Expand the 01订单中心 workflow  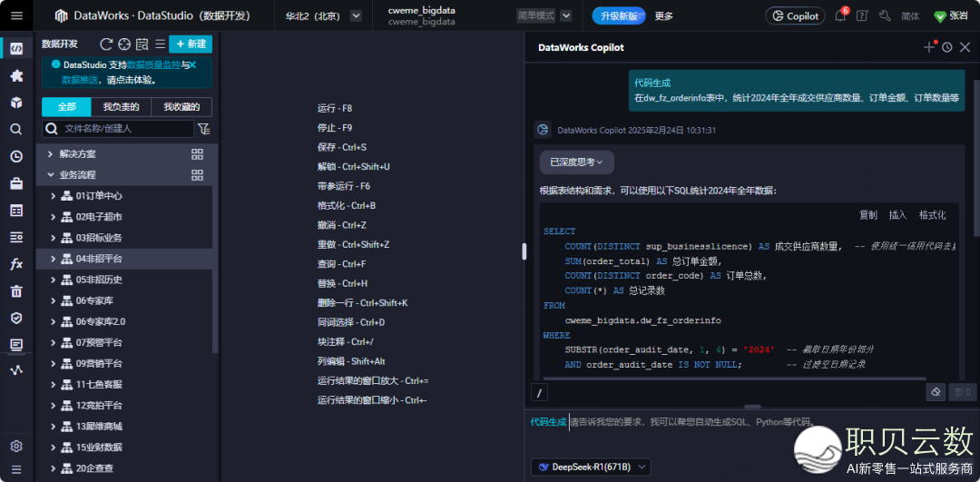click(x=54, y=196)
